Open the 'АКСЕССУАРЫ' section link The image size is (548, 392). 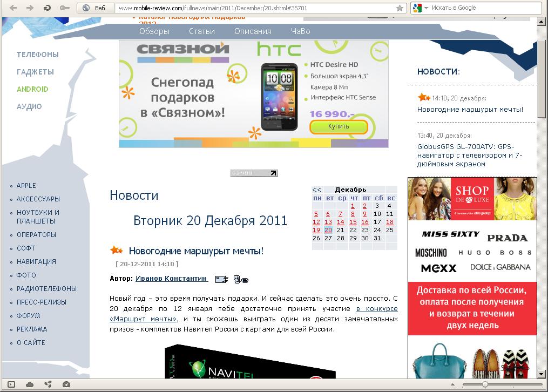click(38, 199)
